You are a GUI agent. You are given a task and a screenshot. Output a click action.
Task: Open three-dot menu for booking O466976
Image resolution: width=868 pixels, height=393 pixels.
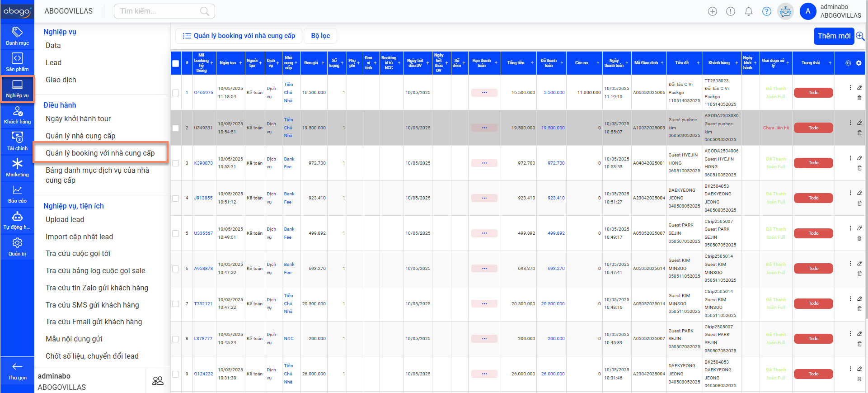[850, 87]
